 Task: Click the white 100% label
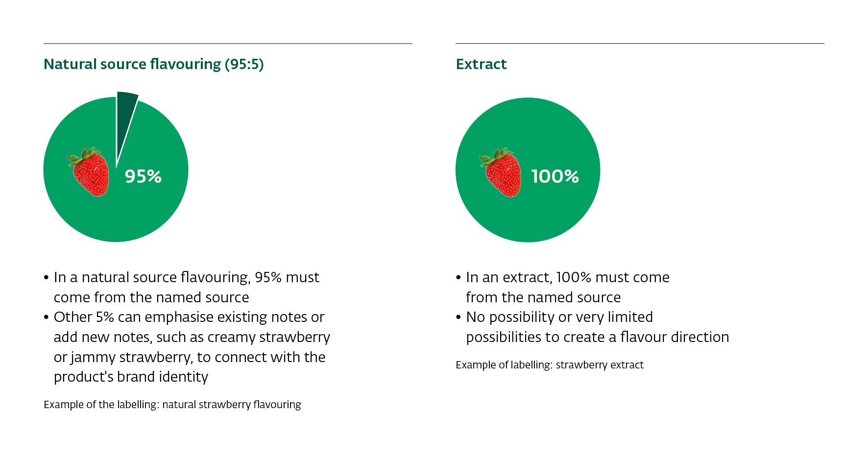[555, 176]
